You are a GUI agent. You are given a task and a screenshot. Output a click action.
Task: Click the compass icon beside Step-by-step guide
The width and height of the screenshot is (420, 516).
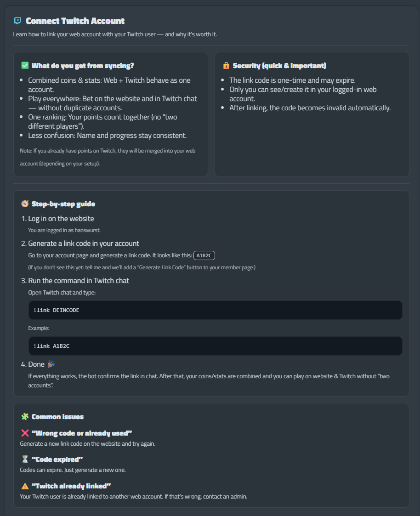pyautogui.click(x=25, y=204)
